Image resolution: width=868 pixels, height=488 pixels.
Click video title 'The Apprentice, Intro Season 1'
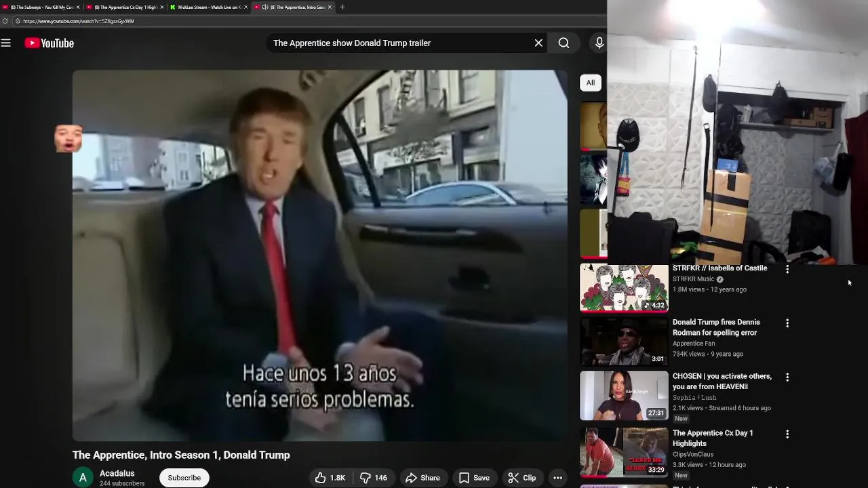tap(181, 455)
